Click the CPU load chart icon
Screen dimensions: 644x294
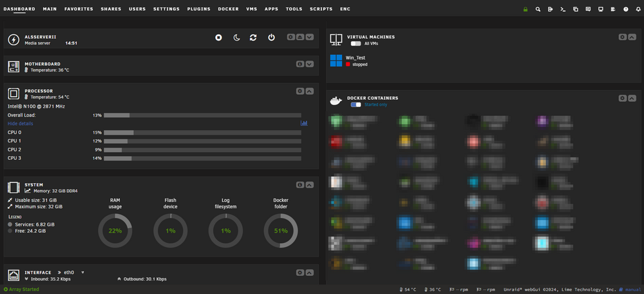tap(304, 123)
